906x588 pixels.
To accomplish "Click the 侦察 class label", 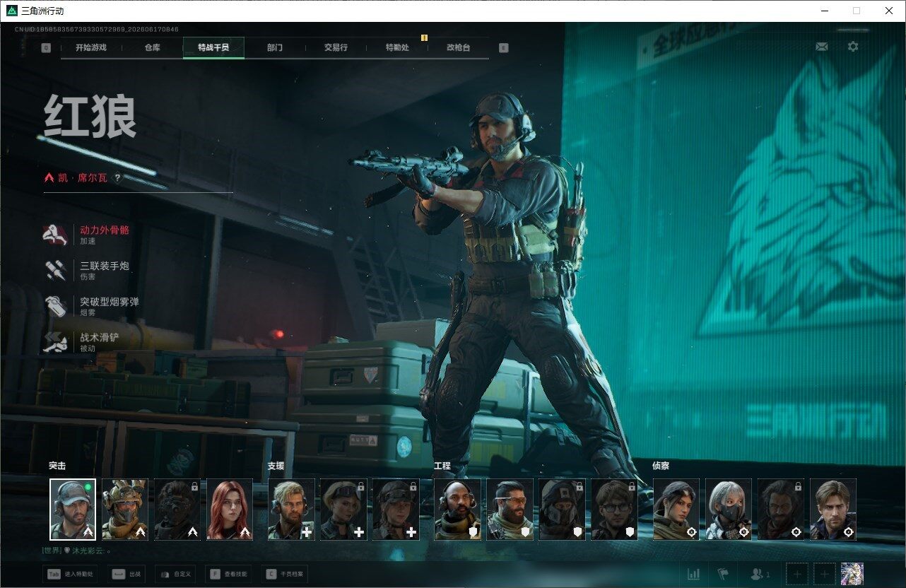I will (x=661, y=466).
